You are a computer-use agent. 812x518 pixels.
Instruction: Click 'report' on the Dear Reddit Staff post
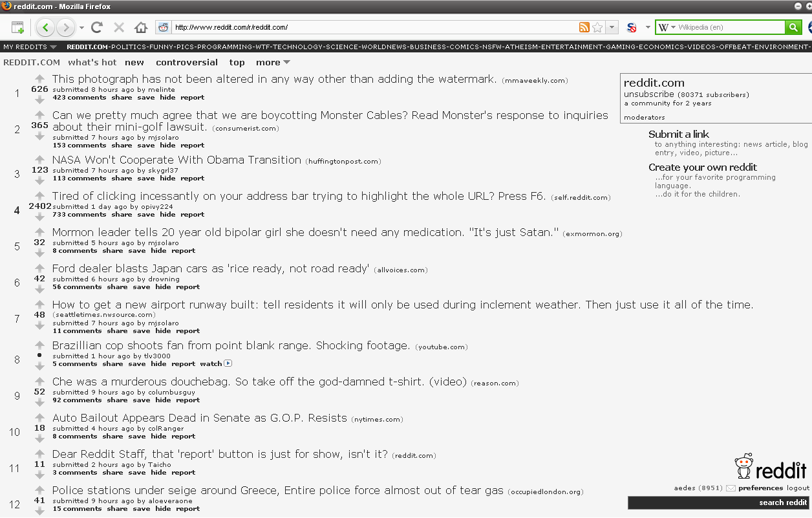183,473
